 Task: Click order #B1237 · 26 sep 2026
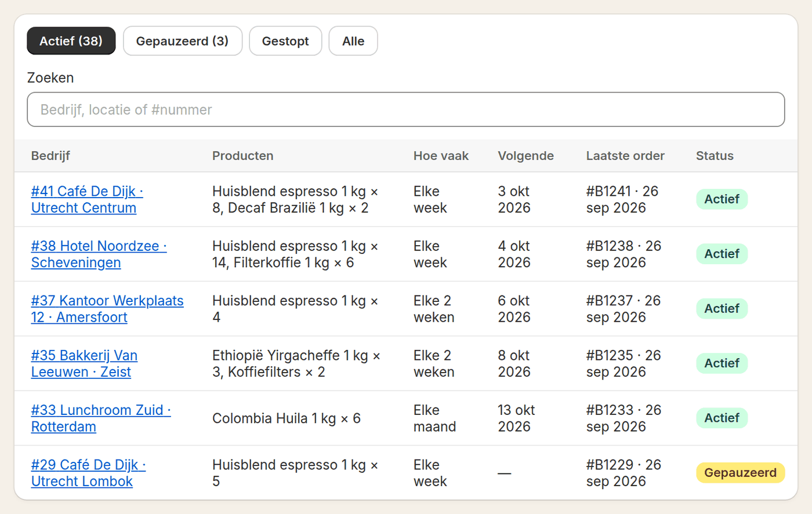click(623, 309)
